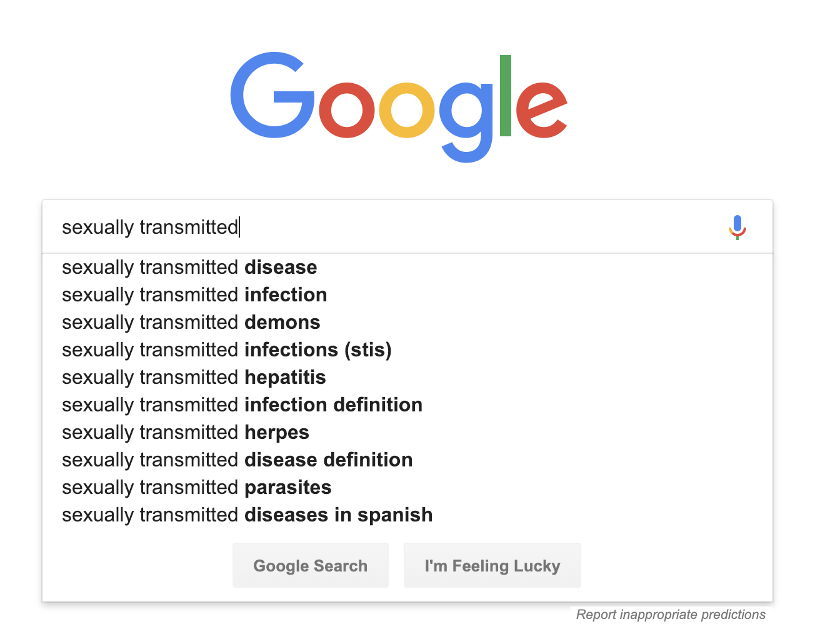Pick 'sexually transmitted disease definition' suggestion
Screen dimensions: 830x644
[x=407, y=460]
